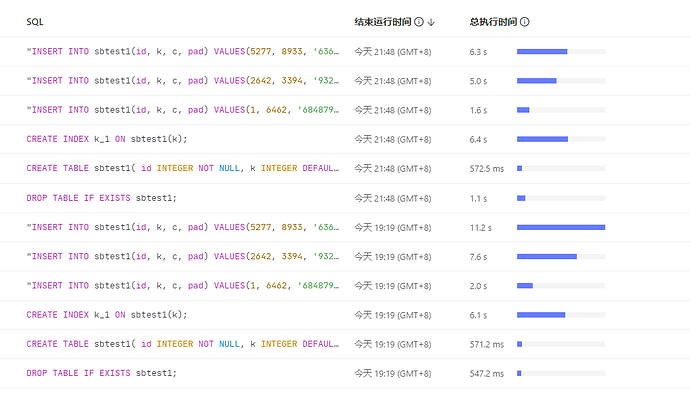Click the 今天 21:48 end time in the 572.5 ms row
This screenshot has height=396, width=690.
tap(393, 169)
